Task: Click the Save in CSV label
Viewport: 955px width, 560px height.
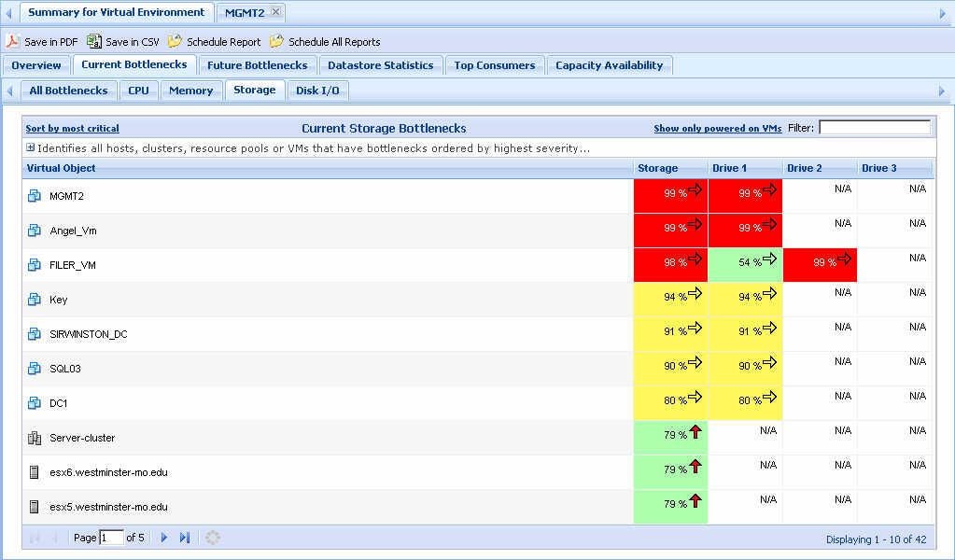Action: (133, 42)
